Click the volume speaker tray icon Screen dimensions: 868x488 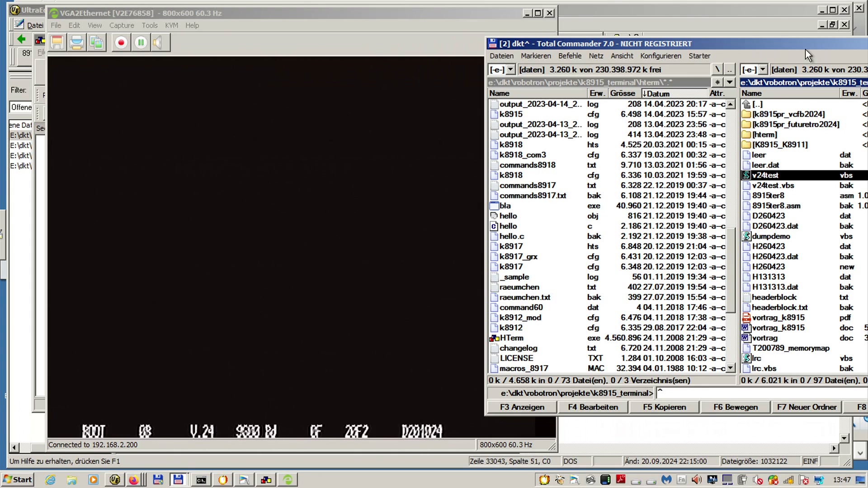point(697,479)
